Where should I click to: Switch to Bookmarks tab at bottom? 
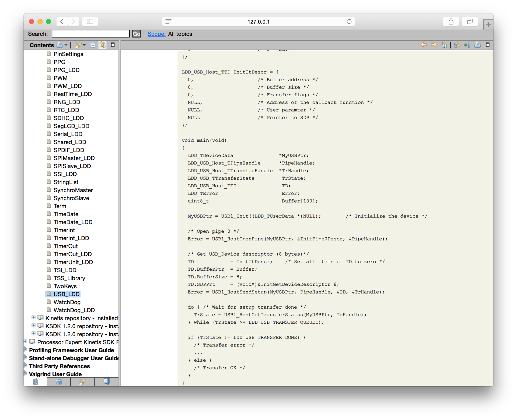pyautogui.click(x=107, y=382)
